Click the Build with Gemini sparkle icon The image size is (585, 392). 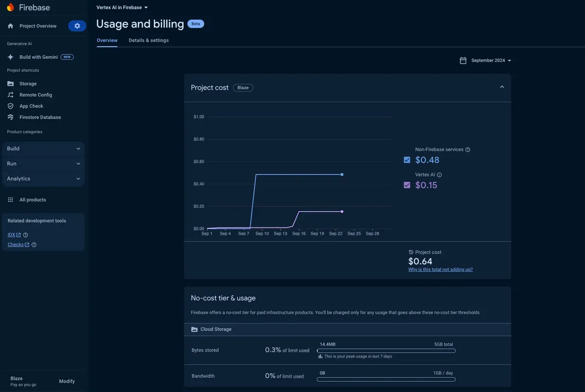[x=10, y=57]
